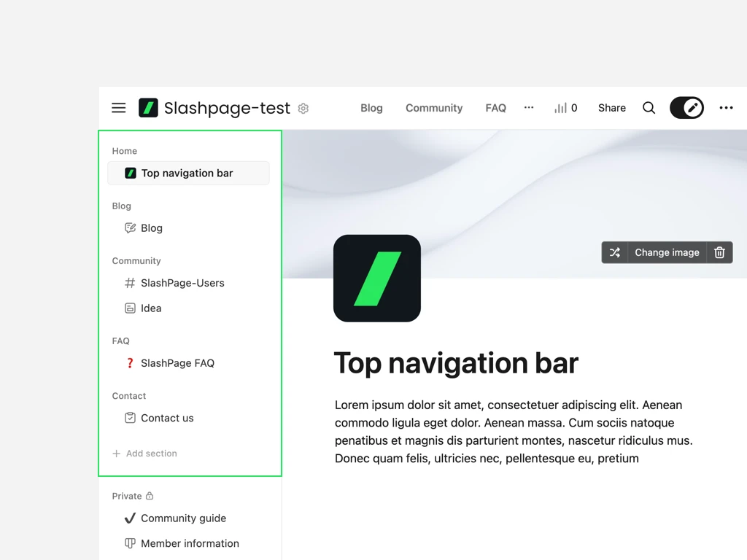Click the Slashpage-test site title

point(227,108)
